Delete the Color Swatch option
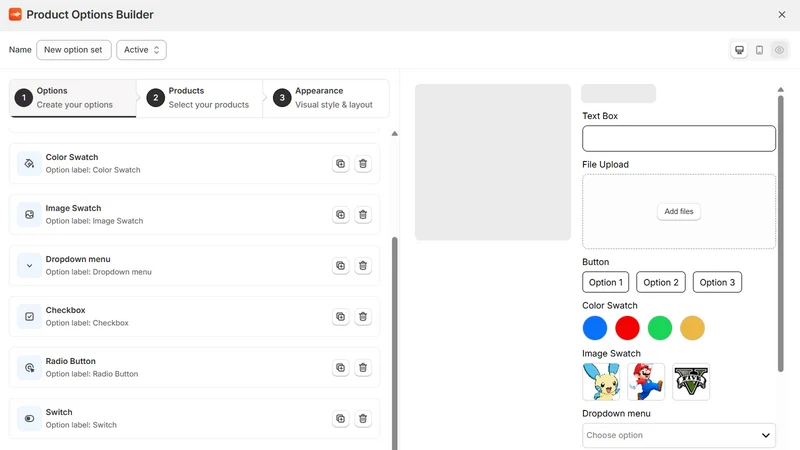 click(x=363, y=164)
